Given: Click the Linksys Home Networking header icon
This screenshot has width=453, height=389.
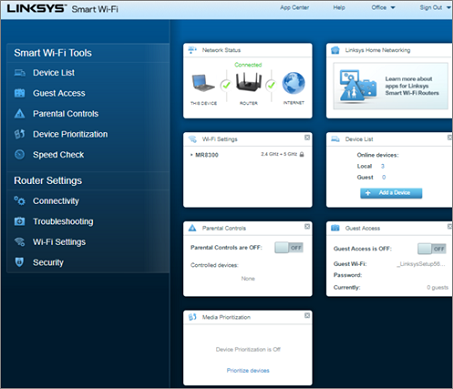Looking at the screenshot, I should (x=335, y=50).
